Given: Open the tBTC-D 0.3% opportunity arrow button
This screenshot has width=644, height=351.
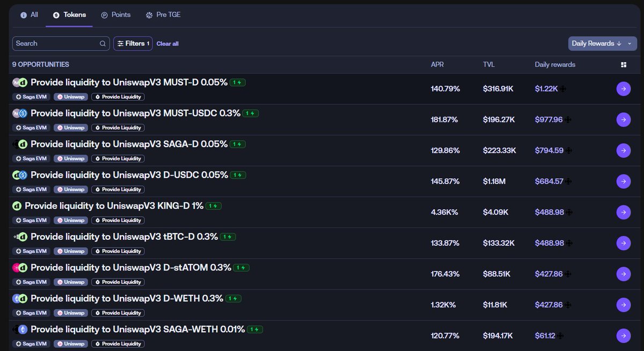Looking at the screenshot, I should point(623,243).
